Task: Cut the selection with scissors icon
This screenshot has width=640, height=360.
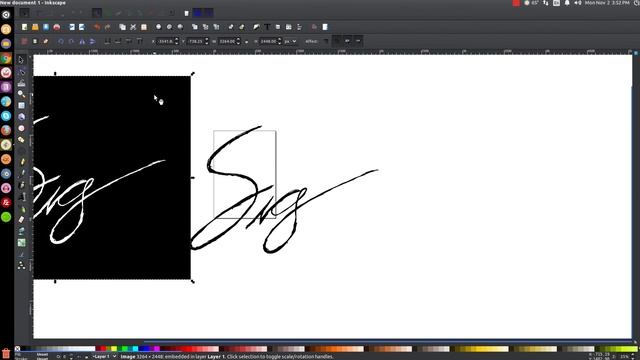Action: pyautogui.click(x=133, y=27)
